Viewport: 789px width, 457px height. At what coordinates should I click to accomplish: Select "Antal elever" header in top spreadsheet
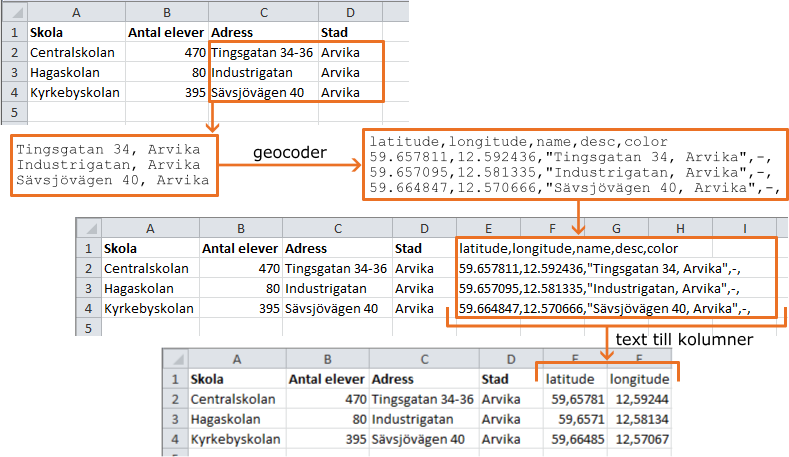166,32
